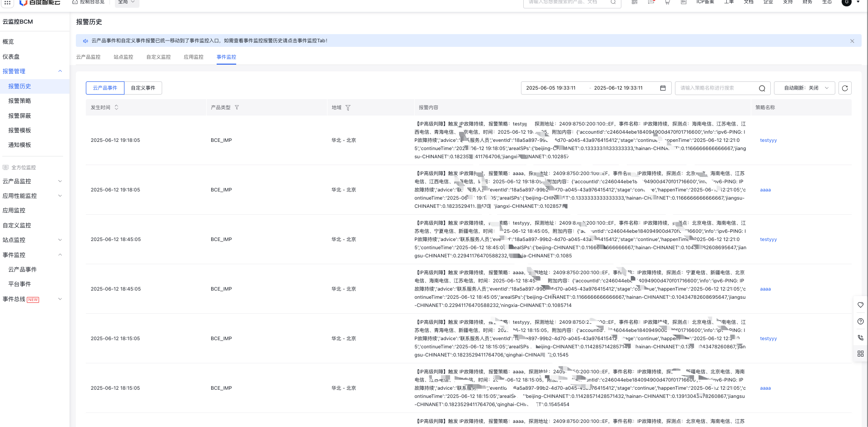868x427 pixels.
Task: Expand the 应用性能监控 sidebar section
Action: 60,196
